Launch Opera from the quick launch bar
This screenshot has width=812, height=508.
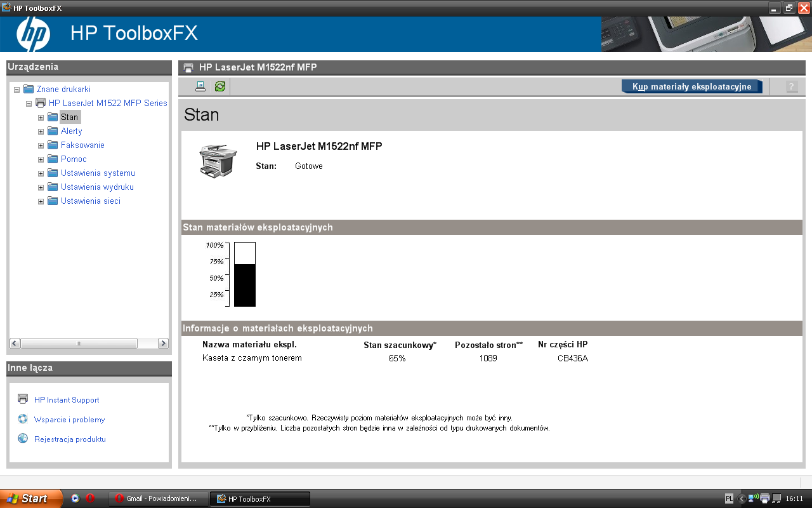point(90,498)
